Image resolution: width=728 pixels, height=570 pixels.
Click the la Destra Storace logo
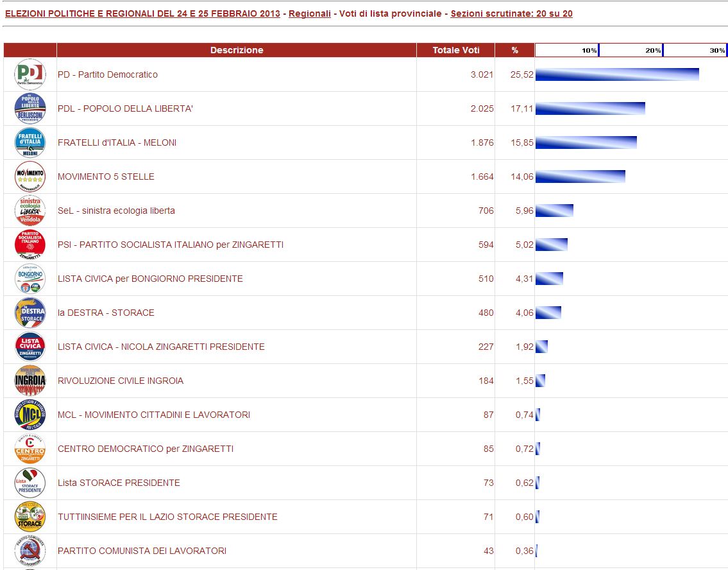[30, 313]
